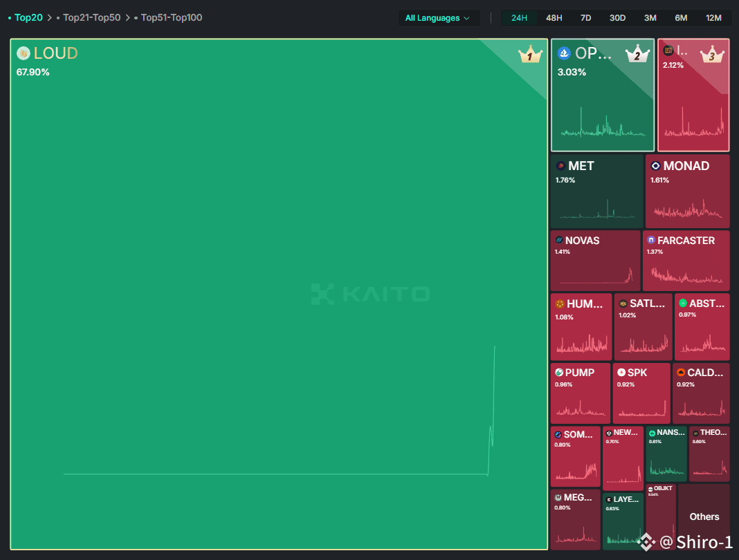739x560 pixels.
Task: Click the OP tile sparkline chart
Action: point(603,122)
